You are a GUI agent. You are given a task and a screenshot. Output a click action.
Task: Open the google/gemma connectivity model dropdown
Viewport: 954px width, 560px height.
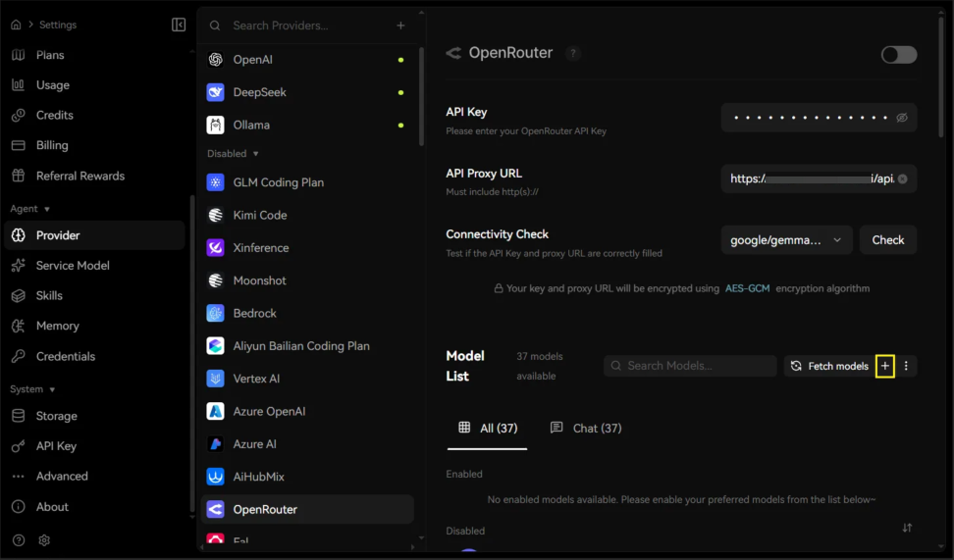(786, 240)
